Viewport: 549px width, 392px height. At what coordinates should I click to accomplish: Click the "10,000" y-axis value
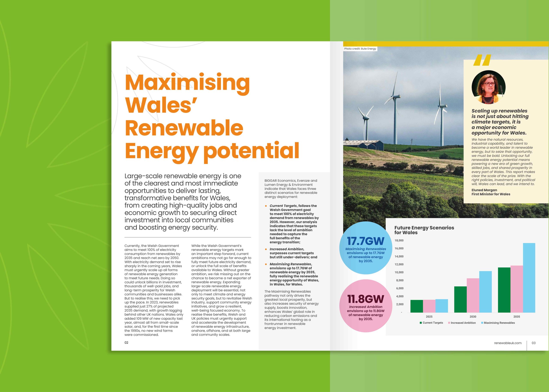click(399, 272)
